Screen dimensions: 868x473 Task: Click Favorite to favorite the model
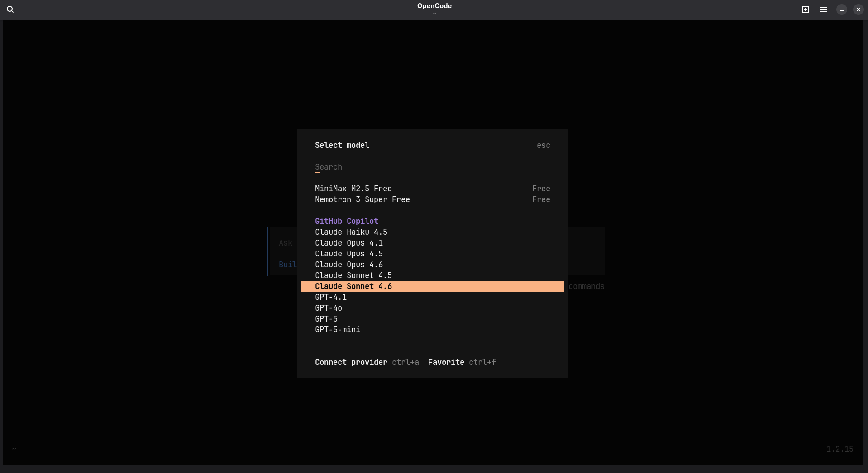click(446, 362)
